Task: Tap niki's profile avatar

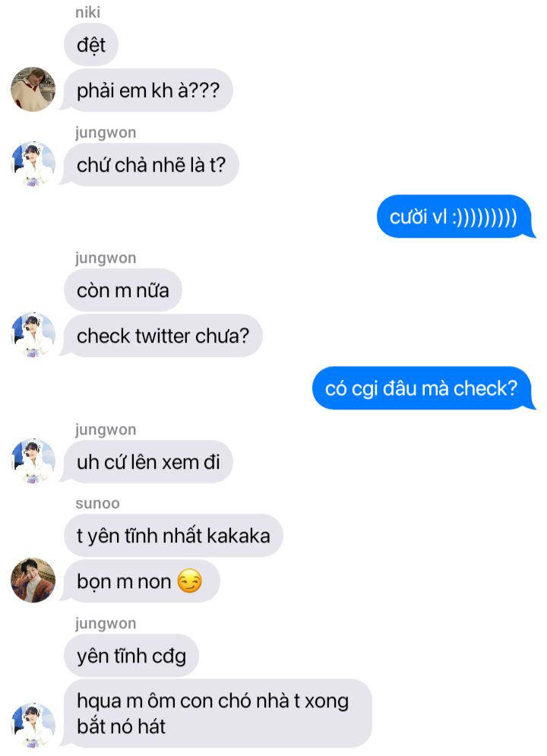Action: pos(33,89)
